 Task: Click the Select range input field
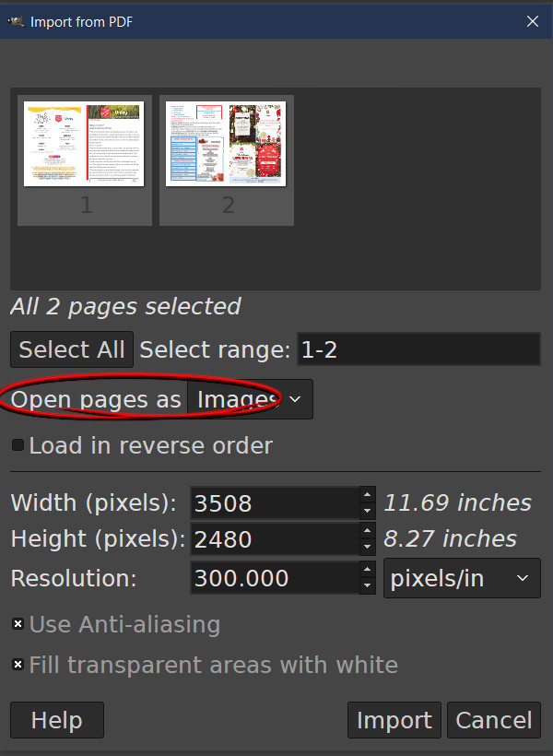point(418,349)
